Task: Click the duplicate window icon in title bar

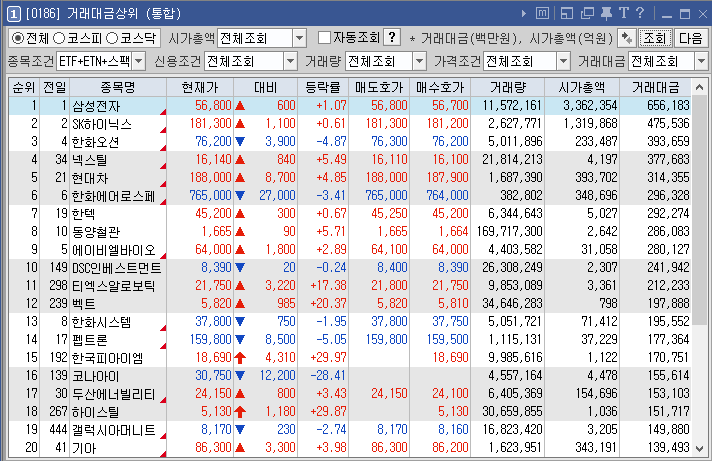Action: coord(587,14)
